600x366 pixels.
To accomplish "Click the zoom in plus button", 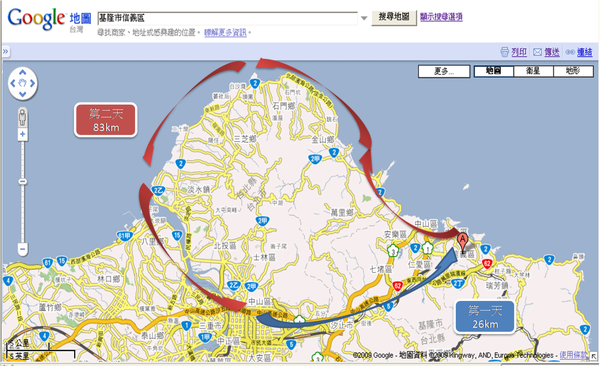I will [x=23, y=134].
